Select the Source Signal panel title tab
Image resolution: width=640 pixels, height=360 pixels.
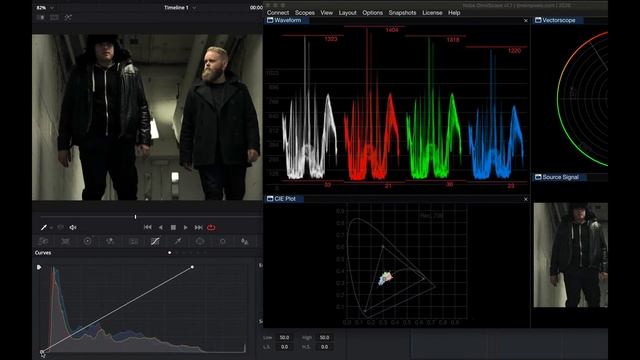560,177
